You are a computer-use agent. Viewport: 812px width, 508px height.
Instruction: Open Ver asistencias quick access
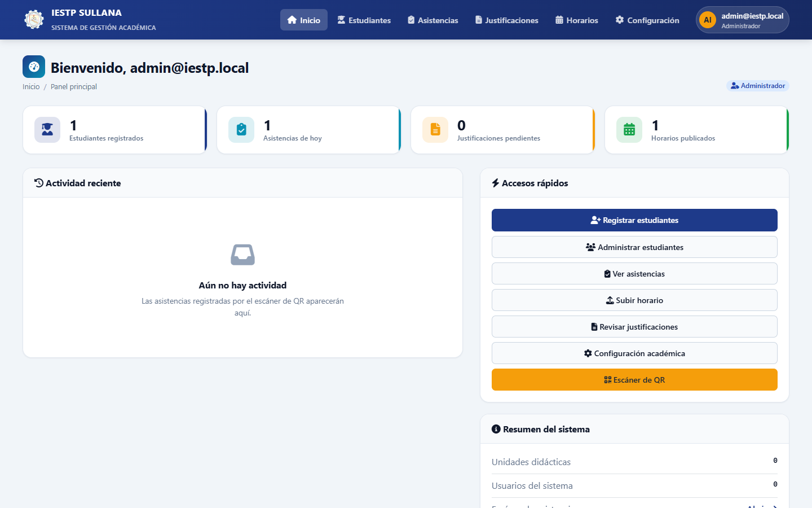634,274
